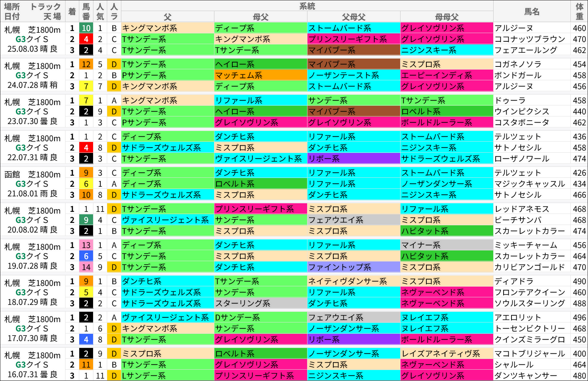Click horse name ローザノワール
Viewport: 588px width, 381px height.
pyautogui.click(x=522, y=159)
